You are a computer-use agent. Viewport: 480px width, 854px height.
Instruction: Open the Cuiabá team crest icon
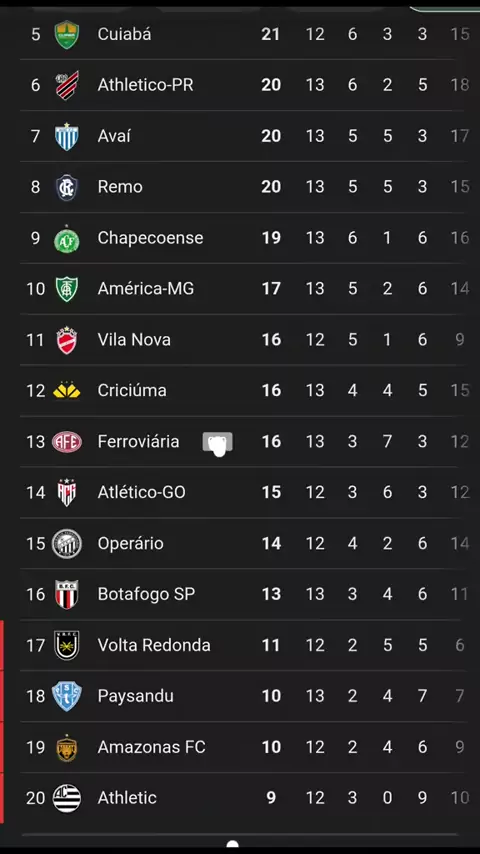(66, 34)
